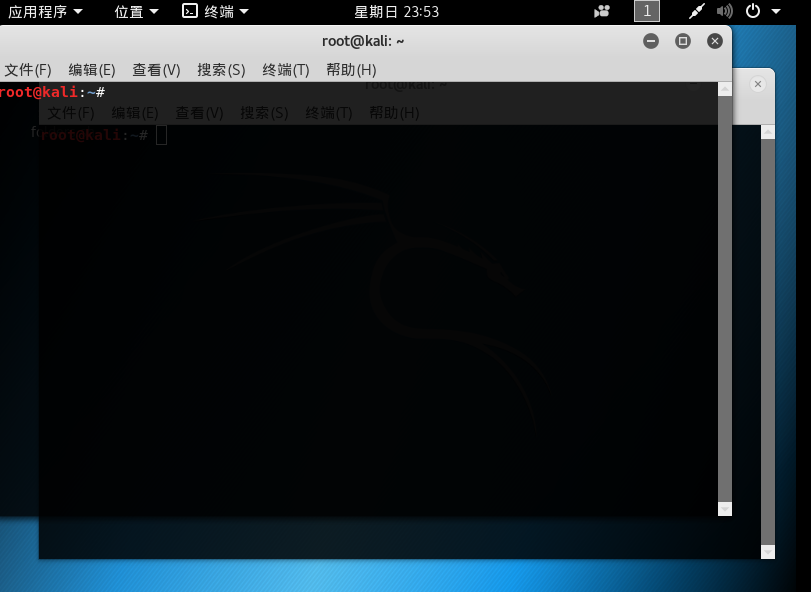Viewport: 811px width, 592px height.
Task: Click background window scrollbar down arrow
Action: 768,552
